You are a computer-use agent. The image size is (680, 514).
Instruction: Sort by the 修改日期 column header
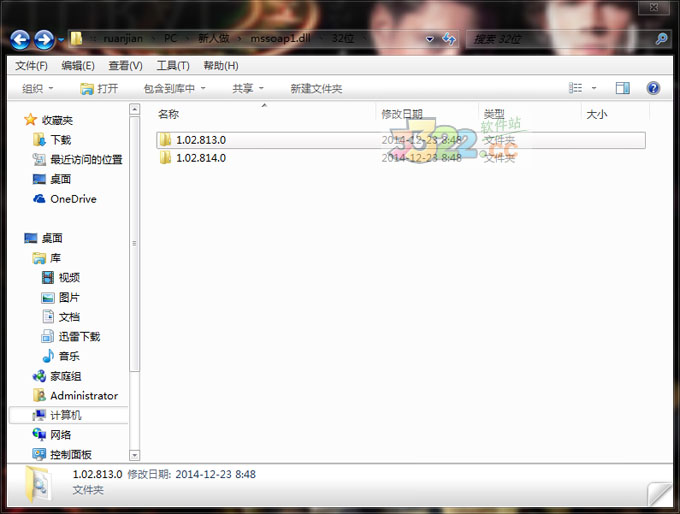pos(402,114)
